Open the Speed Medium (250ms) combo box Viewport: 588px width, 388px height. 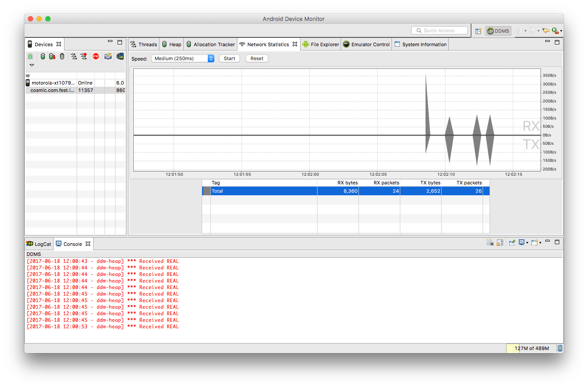point(182,58)
